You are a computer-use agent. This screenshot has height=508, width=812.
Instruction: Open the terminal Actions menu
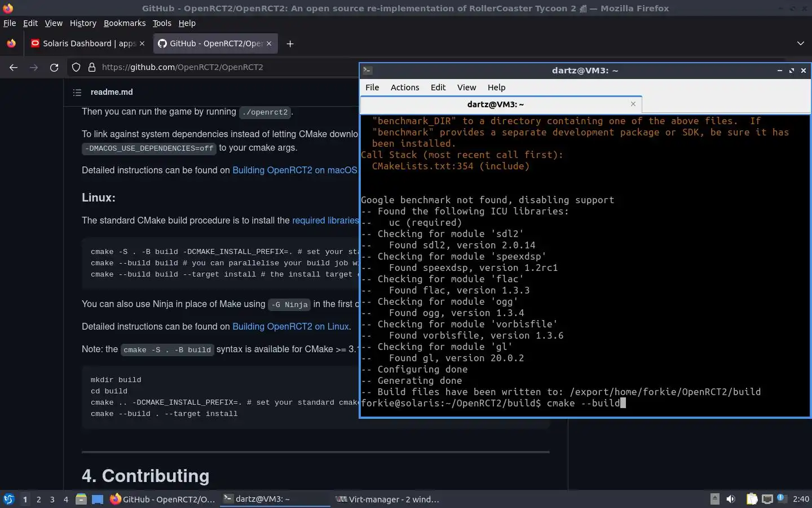click(405, 87)
